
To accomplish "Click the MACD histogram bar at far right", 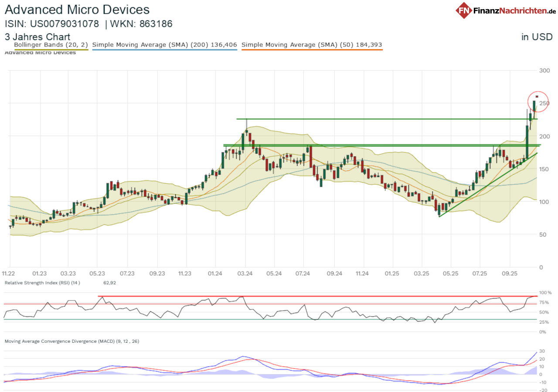I will [535, 370].
